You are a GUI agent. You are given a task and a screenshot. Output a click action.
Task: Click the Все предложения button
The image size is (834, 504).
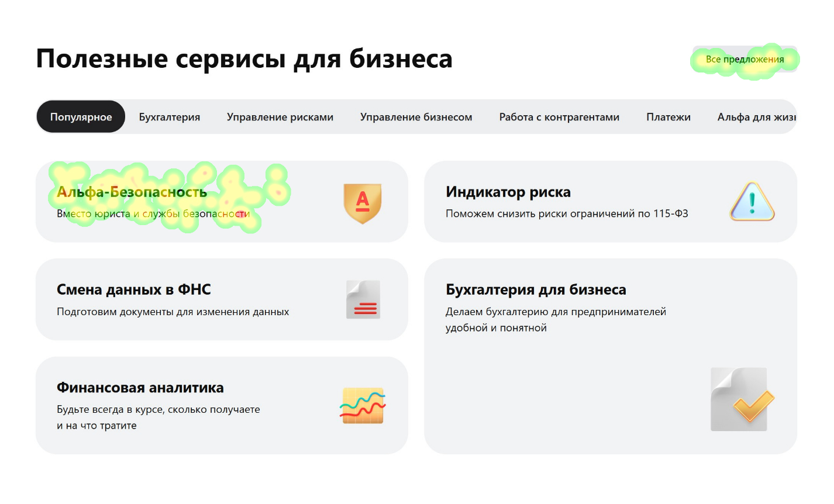[x=745, y=59]
